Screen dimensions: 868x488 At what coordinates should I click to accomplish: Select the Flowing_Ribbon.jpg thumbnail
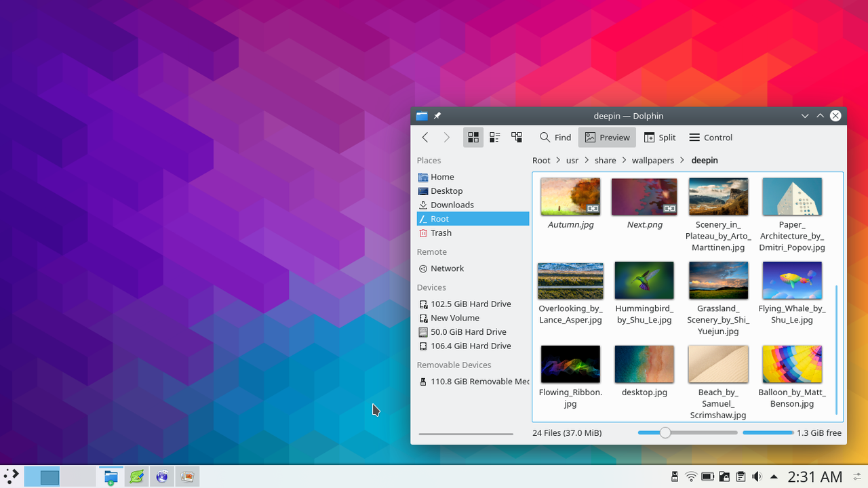570,364
